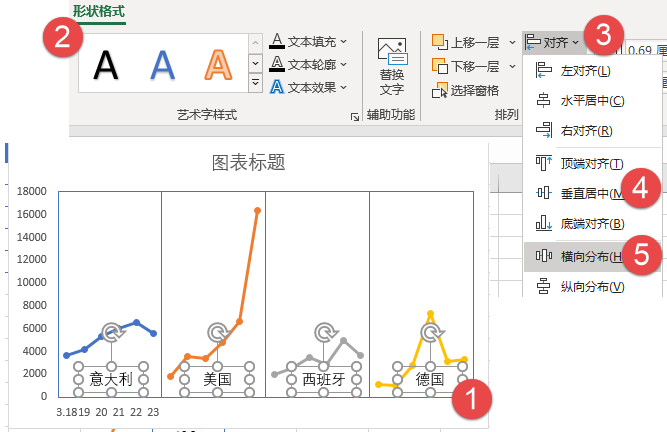Select the 西班牙 text box

pos(324,379)
